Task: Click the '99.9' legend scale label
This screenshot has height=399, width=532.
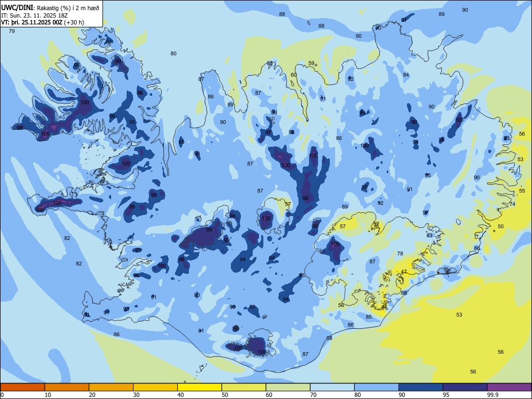Action: [x=492, y=395]
